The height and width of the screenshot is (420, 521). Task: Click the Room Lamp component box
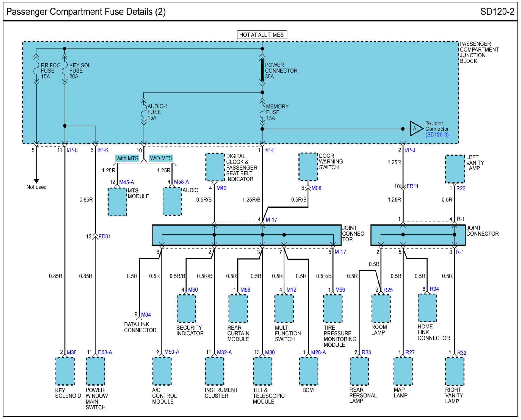[x=381, y=308]
